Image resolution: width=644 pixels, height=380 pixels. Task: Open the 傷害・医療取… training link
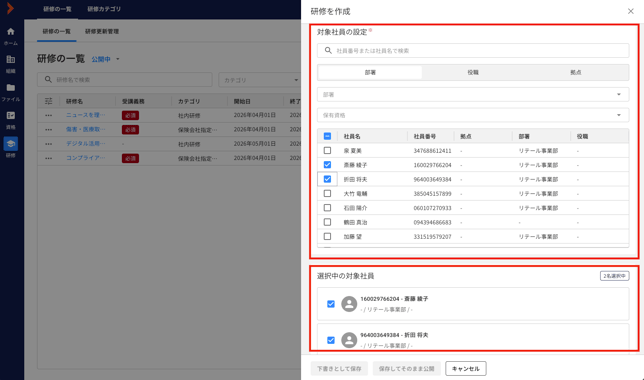coord(85,129)
